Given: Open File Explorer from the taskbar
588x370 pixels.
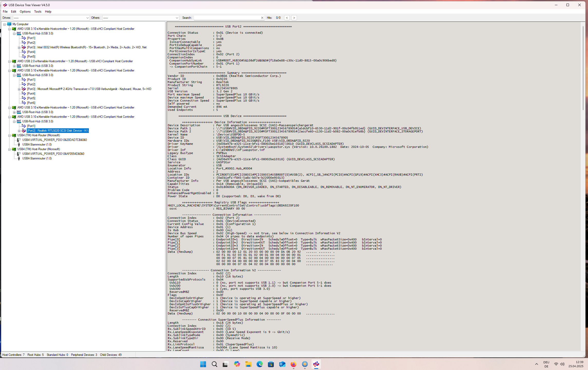Looking at the screenshot, I should click(248, 364).
